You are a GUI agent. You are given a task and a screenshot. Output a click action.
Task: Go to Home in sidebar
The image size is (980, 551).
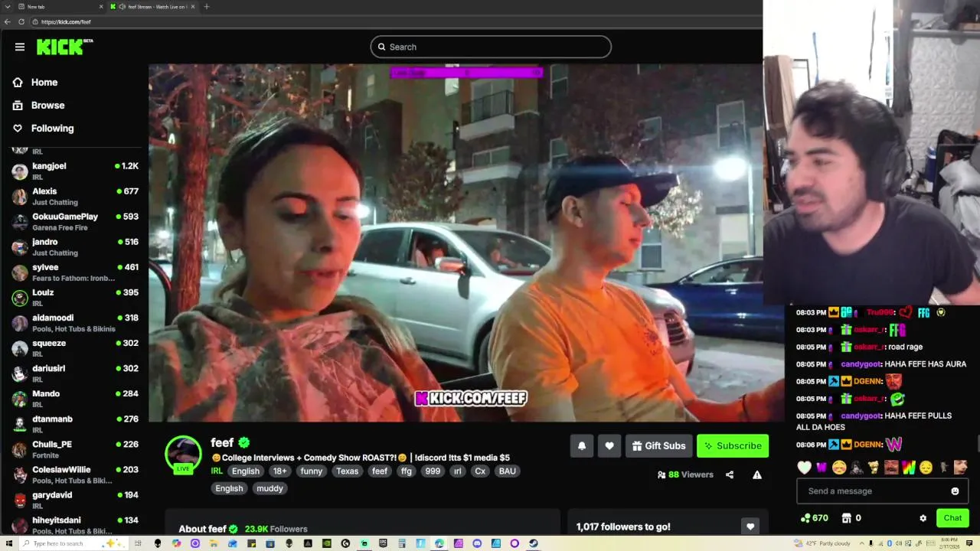point(35,82)
